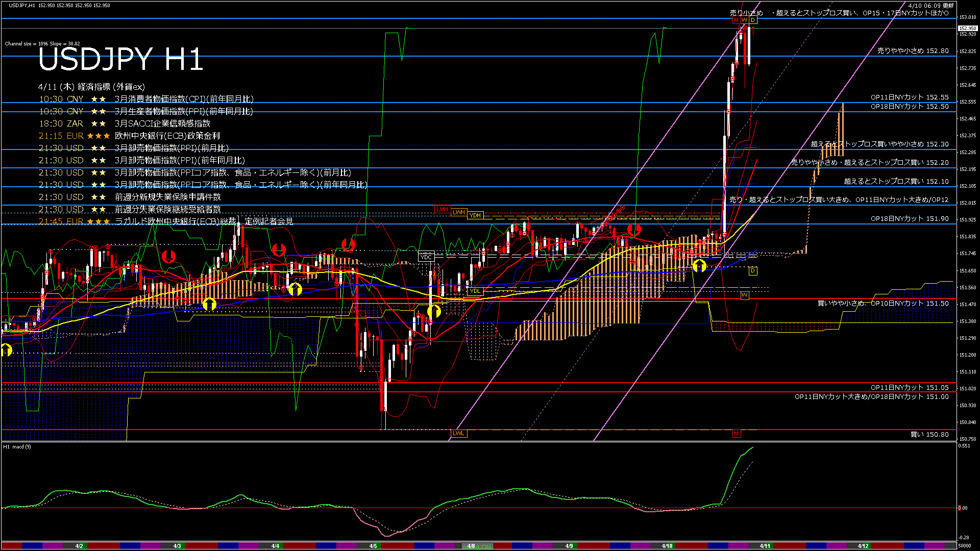Click the yellow up-arrow signal below 4/10 consolidation
Viewport: 980px width, 551px height.
pyautogui.click(x=699, y=265)
